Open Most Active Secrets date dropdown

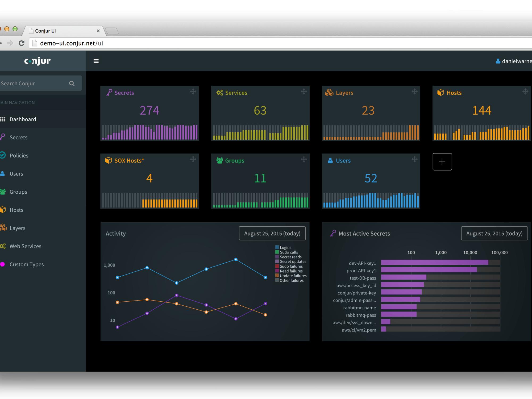(x=494, y=233)
